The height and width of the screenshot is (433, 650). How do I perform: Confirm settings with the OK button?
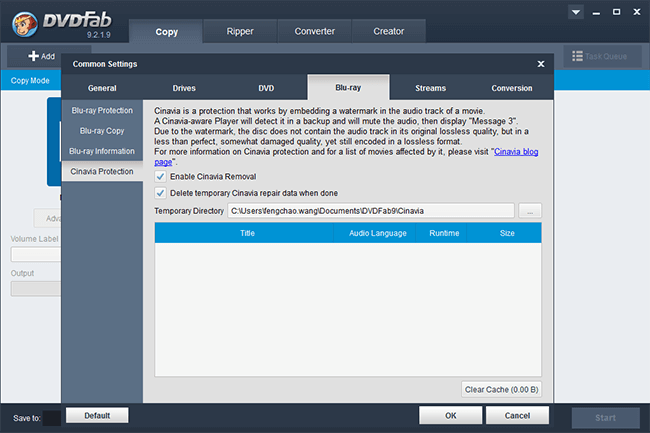click(451, 415)
